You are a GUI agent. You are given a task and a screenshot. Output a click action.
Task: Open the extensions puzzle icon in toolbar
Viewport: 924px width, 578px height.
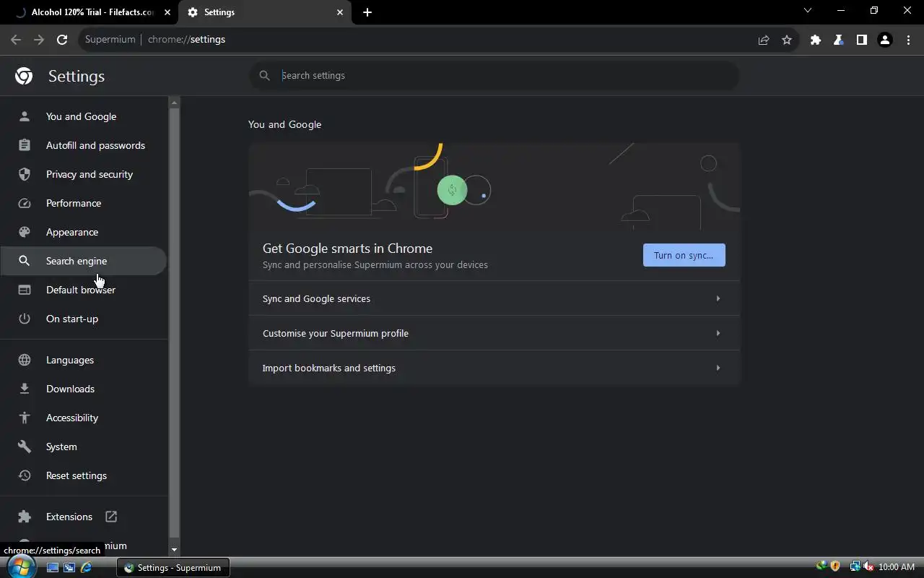[x=816, y=40]
